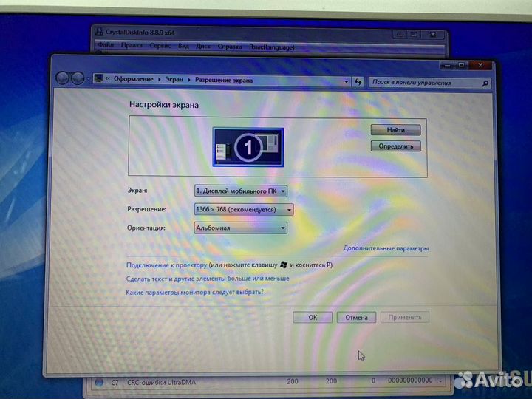Open the Сделать текст и другие элементы link
The height and width of the screenshot is (399, 532).
click(x=208, y=279)
